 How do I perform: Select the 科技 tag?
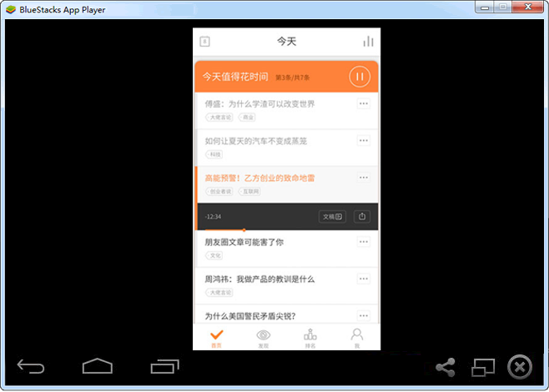[214, 154]
